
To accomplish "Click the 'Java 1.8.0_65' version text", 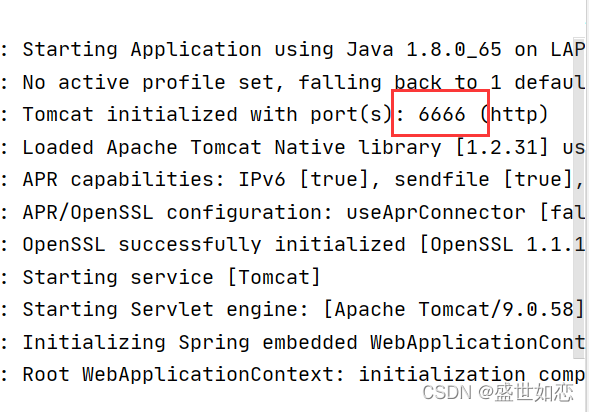I will tap(424, 50).
